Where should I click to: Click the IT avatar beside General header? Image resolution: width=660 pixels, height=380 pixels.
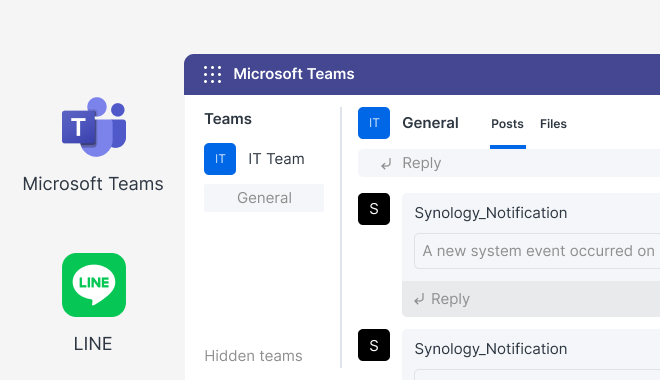(374, 123)
